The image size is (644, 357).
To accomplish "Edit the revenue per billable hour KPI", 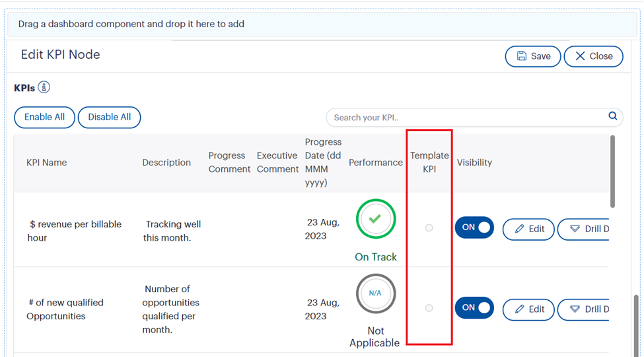I will click(528, 229).
